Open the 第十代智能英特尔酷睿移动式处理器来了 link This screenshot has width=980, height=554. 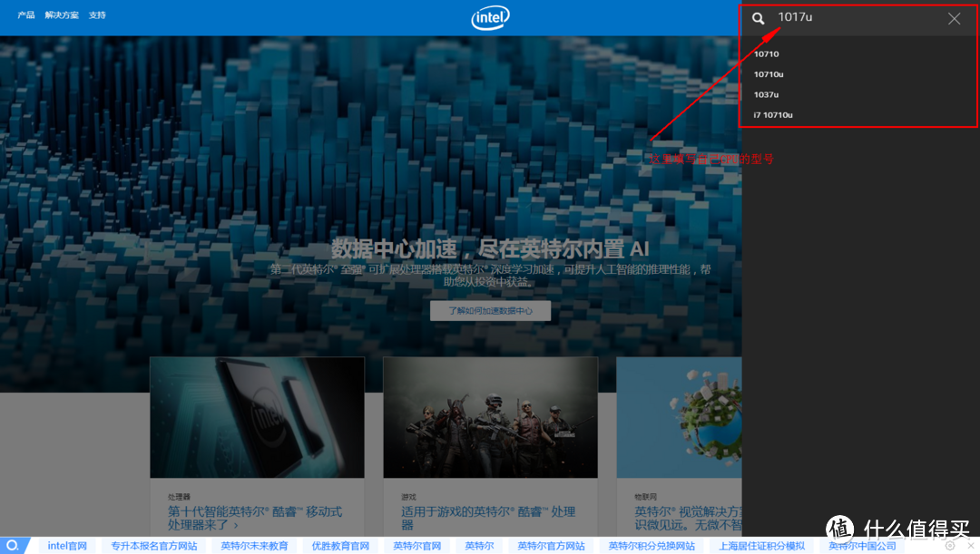tap(255, 518)
